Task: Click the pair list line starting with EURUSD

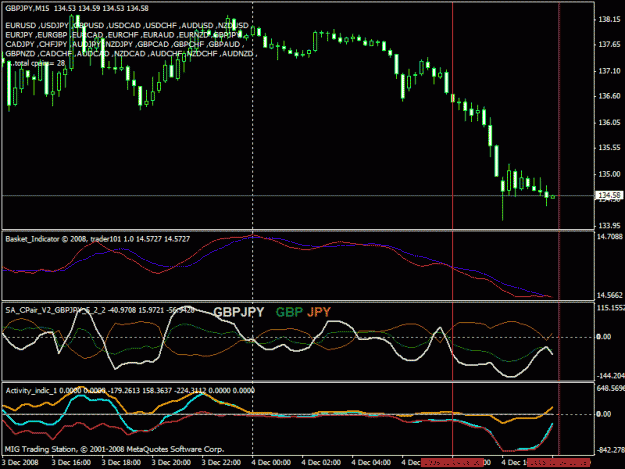Action: tap(127, 26)
